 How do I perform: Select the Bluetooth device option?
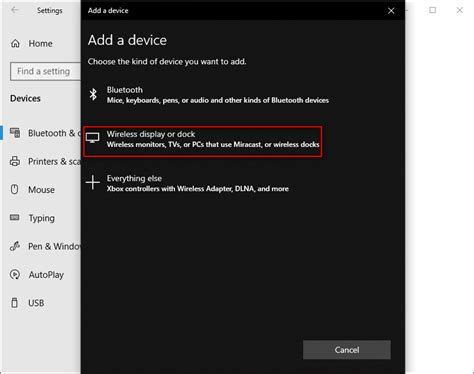[x=208, y=95]
